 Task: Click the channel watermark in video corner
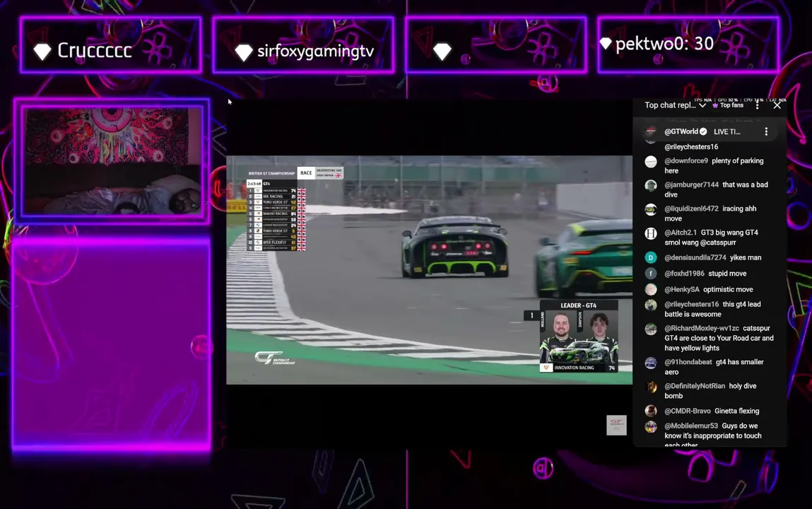tap(616, 425)
